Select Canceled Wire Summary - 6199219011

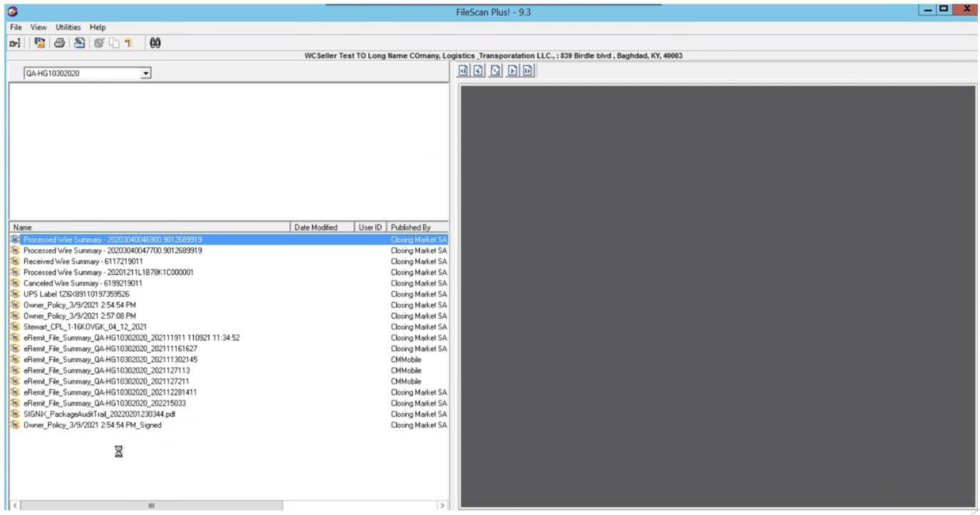point(83,283)
